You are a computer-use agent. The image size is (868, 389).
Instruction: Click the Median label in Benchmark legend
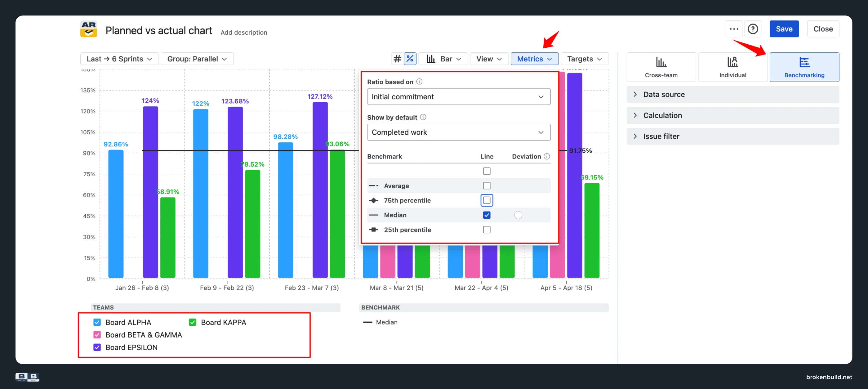[386, 322]
